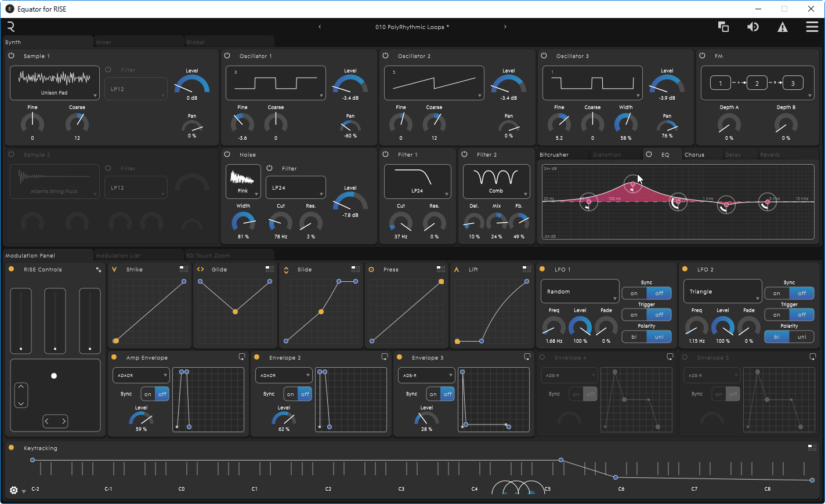Image resolution: width=825 pixels, height=504 pixels.
Task: Open the LFO 1 Random waveform dropdown
Action: pyautogui.click(x=580, y=292)
